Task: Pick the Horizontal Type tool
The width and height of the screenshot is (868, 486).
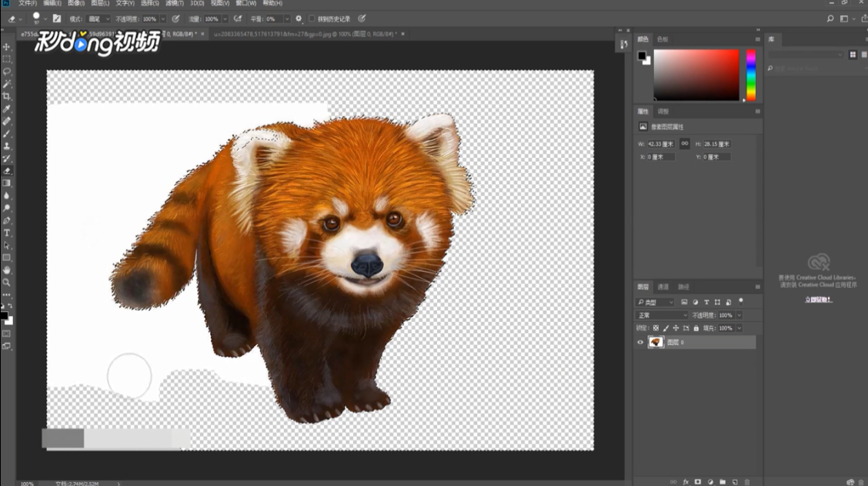Action: (x=7, y=233)
